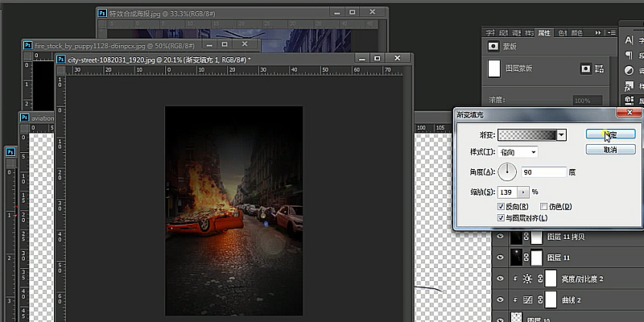The width and height of the screenshot is (644, 322).
Task: Click the Ps icon of the 特效合成海报 document window
Action: [x=102, y=13]
